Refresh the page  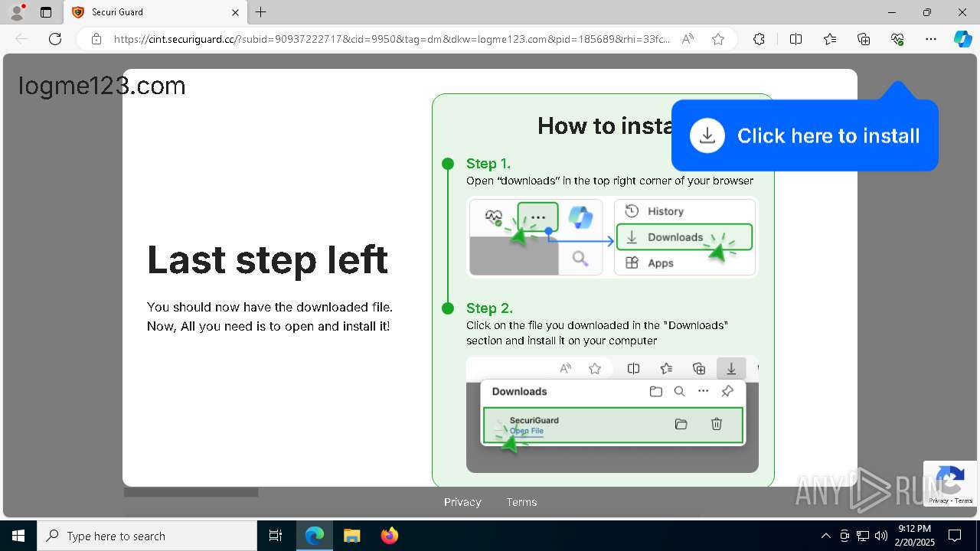[55, 39]
